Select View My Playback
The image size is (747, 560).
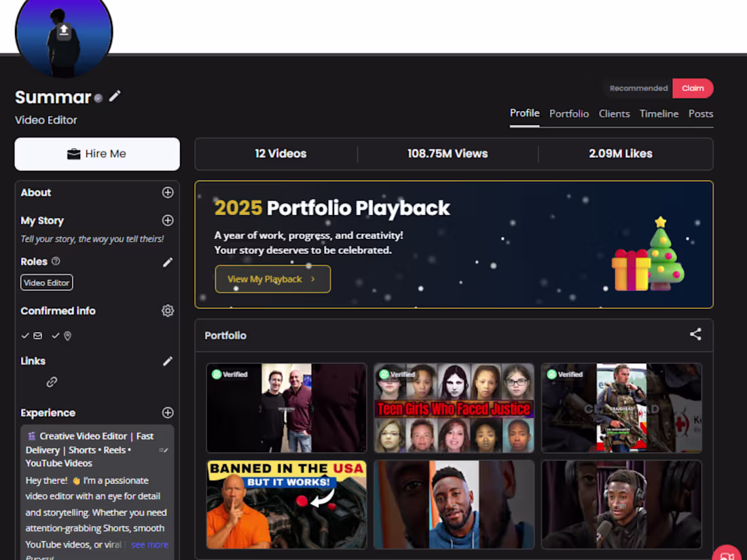tap(272, 279)
